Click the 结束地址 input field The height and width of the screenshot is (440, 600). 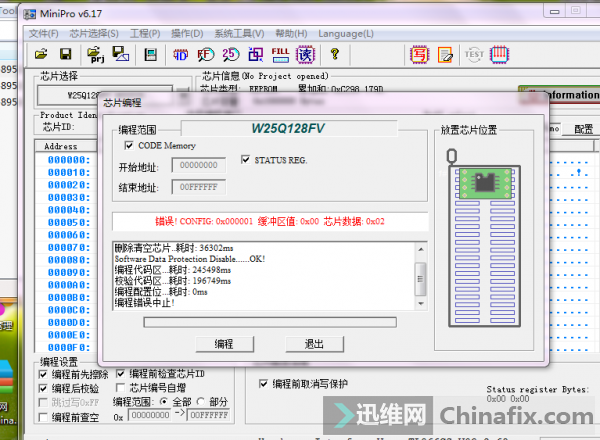199,187
